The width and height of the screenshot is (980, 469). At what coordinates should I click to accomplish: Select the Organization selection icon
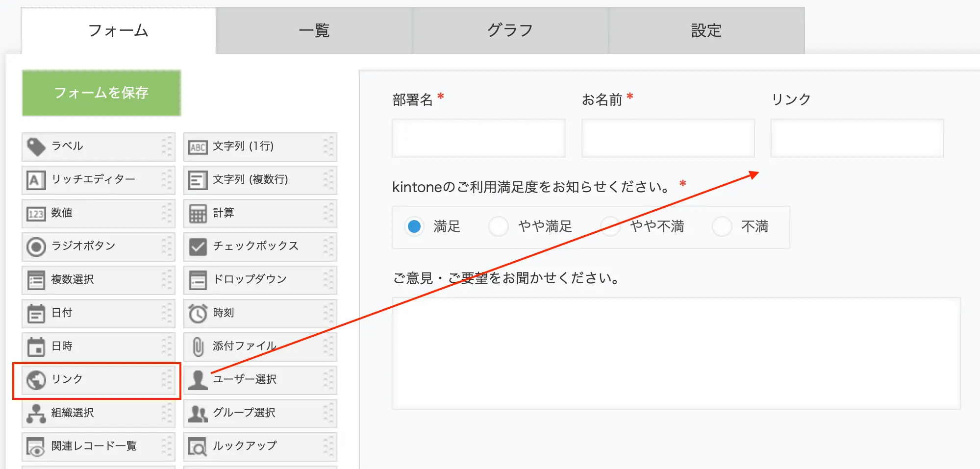pyautogui.click(x=36, y=413)
